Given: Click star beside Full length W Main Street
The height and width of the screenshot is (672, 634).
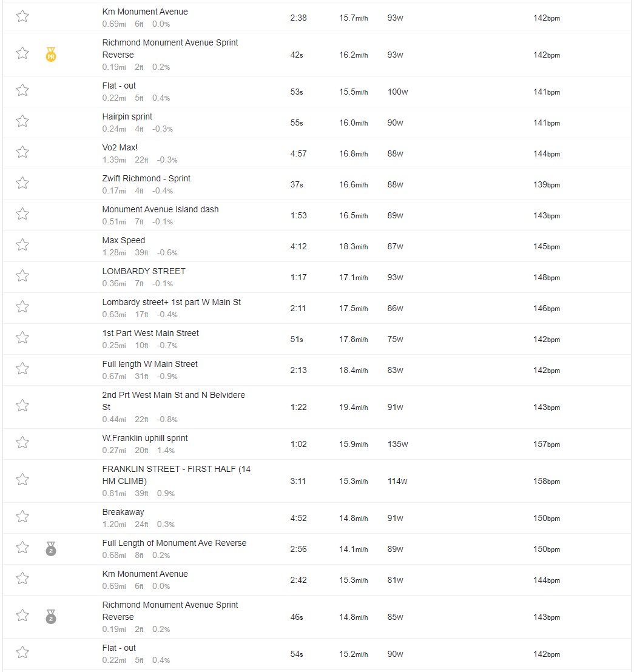Looking at the screenshot, I should tap(22, 369).
